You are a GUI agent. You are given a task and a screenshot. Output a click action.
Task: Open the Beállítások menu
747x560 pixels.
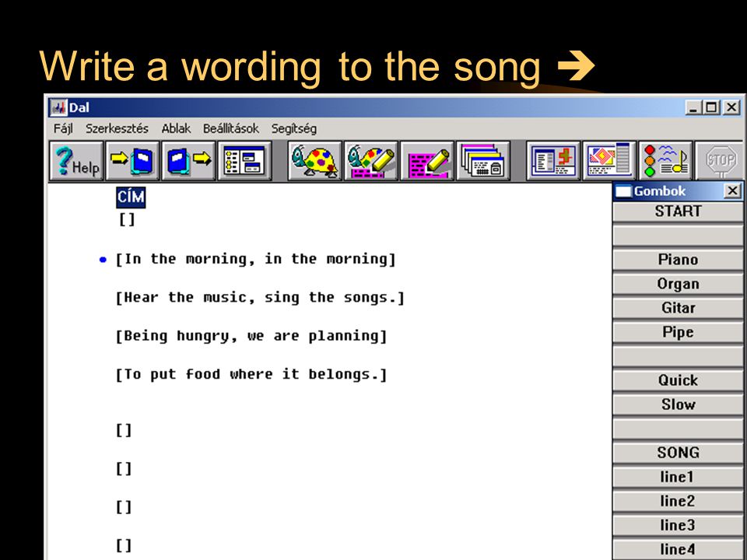tap(231, 128)
